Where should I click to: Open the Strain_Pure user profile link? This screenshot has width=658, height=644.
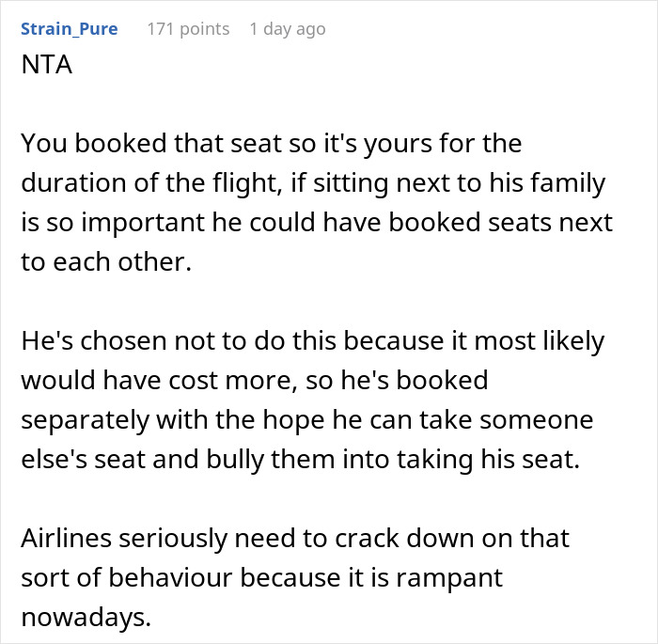[70, 29]
